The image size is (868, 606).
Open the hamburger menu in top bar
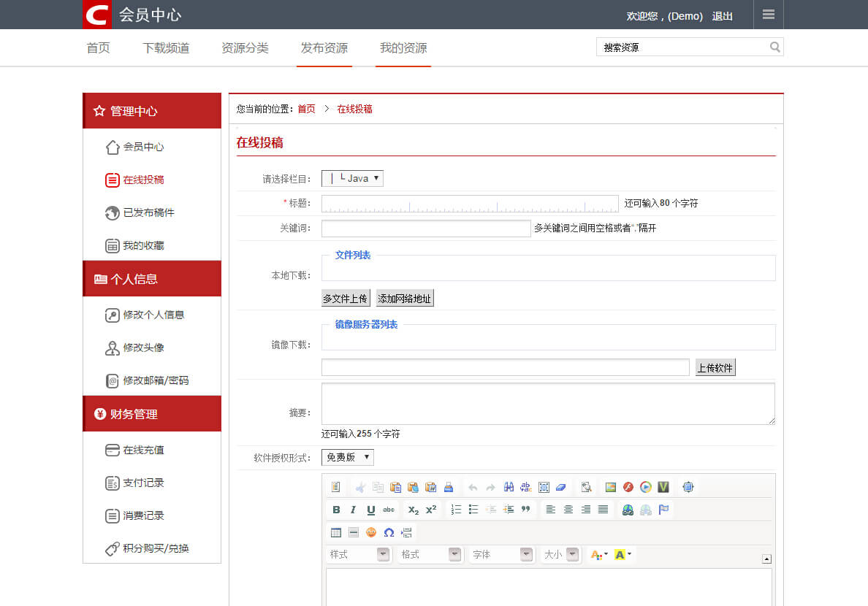(769, 15)
